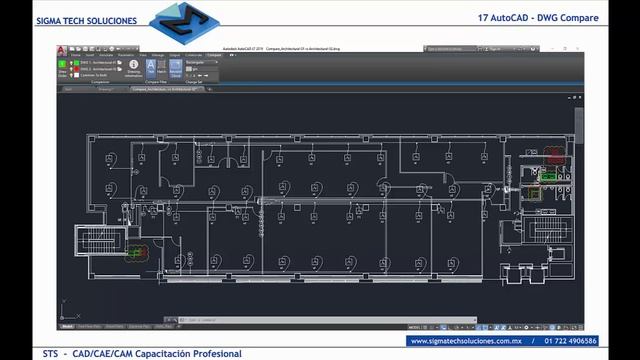Screen dimensions: 640x360
Task: Open the Rectangular shape dropdown
Action: click(x=202, y=62)
